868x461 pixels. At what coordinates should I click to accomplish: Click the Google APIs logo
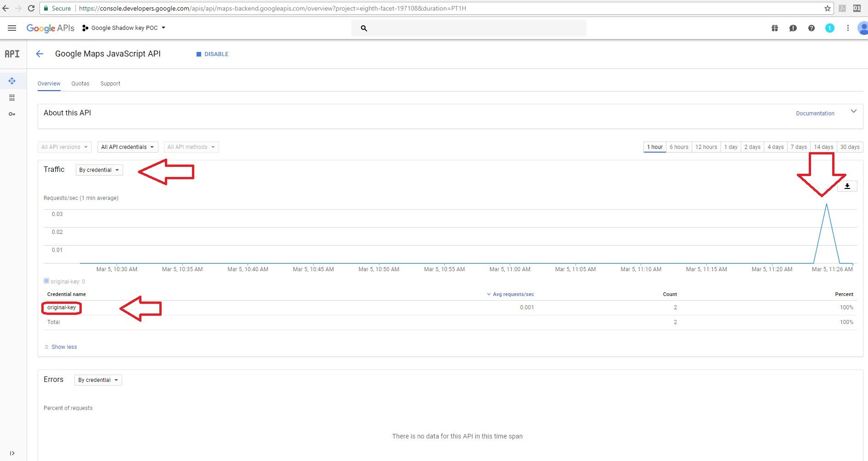(50, 28)
